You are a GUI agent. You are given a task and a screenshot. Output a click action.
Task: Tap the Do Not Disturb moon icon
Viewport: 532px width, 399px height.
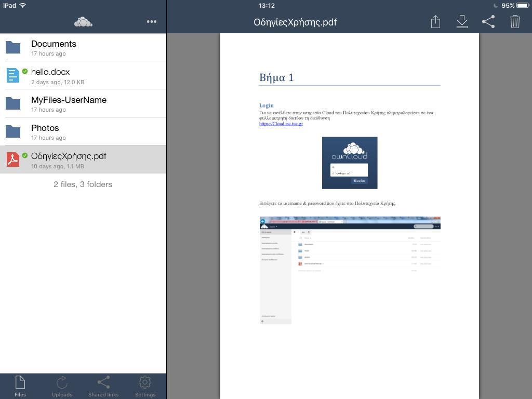(495, 5)
